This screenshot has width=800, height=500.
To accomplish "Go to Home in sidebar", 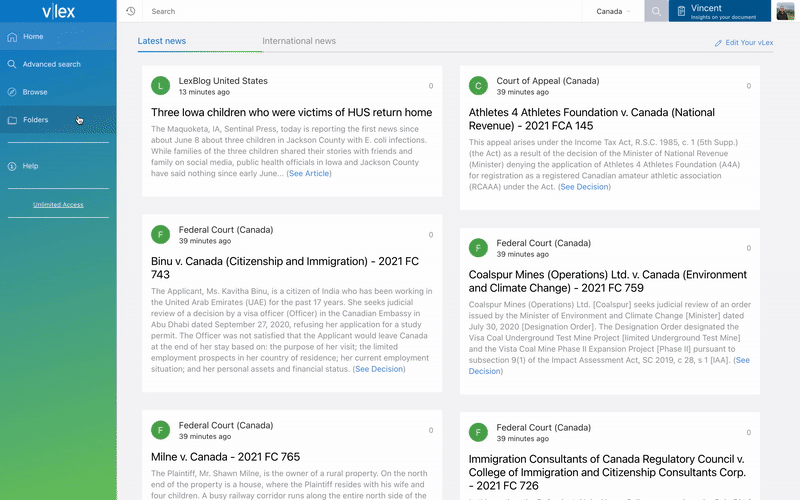I will point(58,37).
